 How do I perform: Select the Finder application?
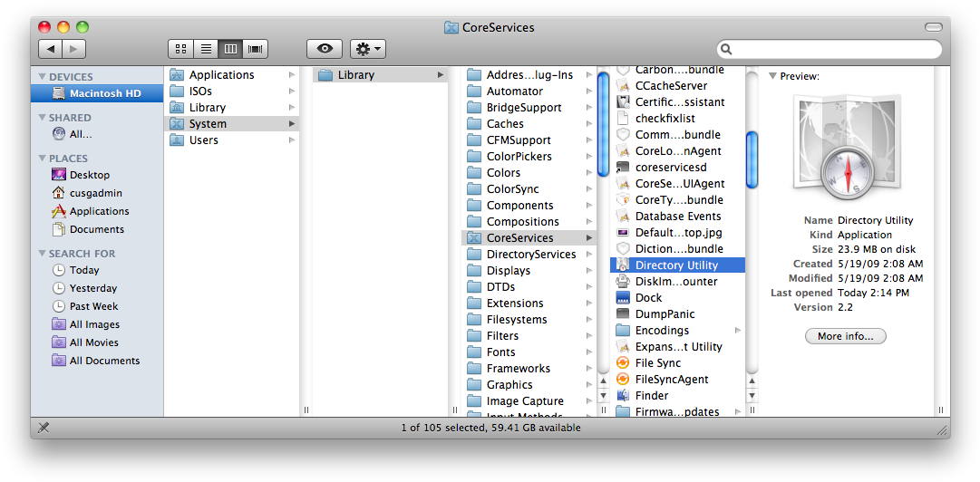pyautogui.click(x=677, y=395)
